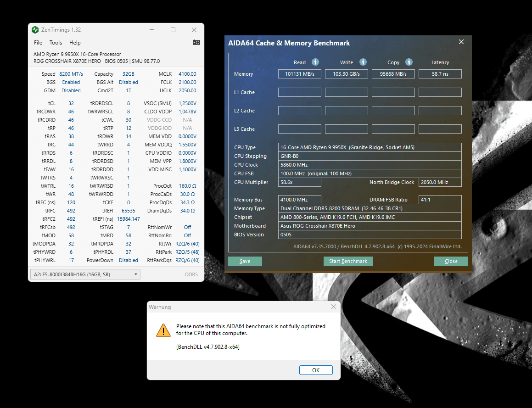Screen dimensions: 532x408
Task: Click the Save button in AIDA64
Action: [245, 261]
